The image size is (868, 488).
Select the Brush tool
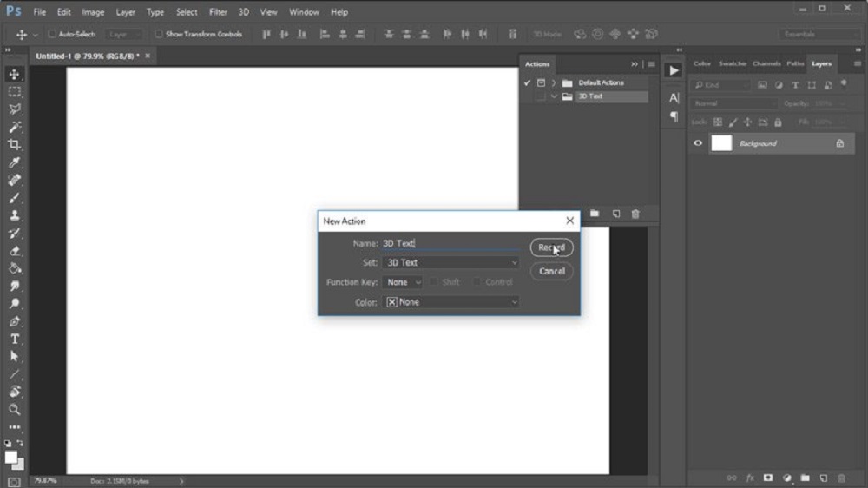[15, 198]
